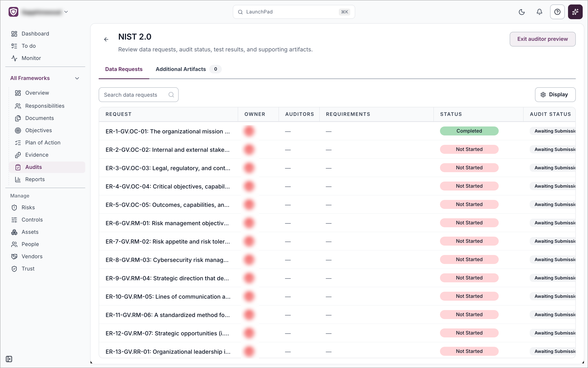588x368 pixels.
Task: Select Audits in the sidebar
Action: (47, 167)
